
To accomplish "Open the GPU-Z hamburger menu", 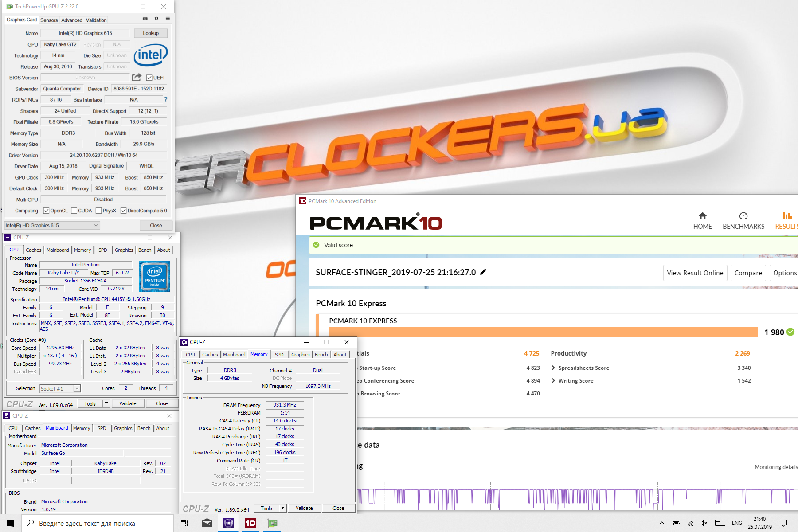I will coord(168,19).
